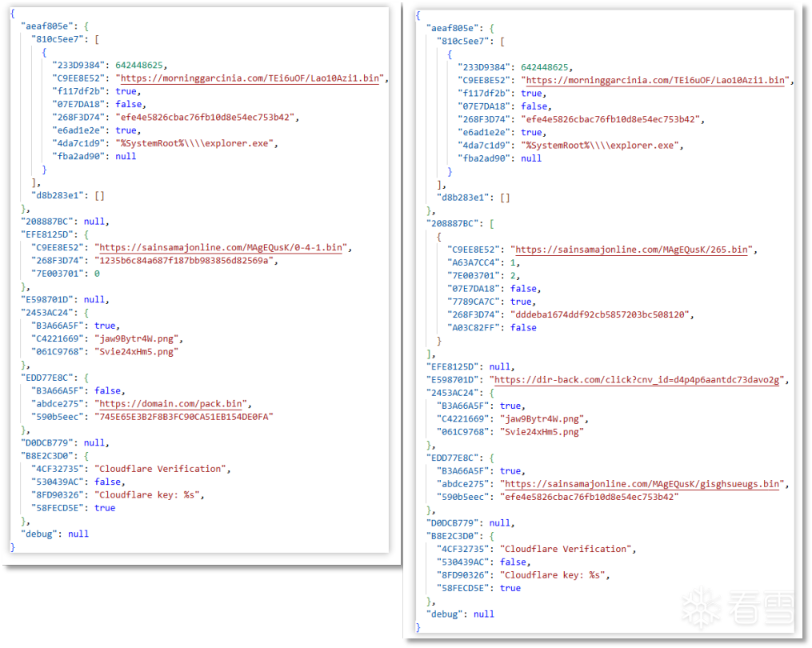Click "EDD77E8C" key in right panel

(453, 458)
